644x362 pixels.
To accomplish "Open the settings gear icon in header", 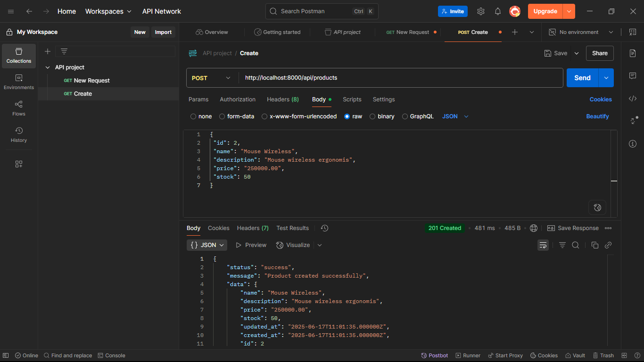I will pos(481,11).
